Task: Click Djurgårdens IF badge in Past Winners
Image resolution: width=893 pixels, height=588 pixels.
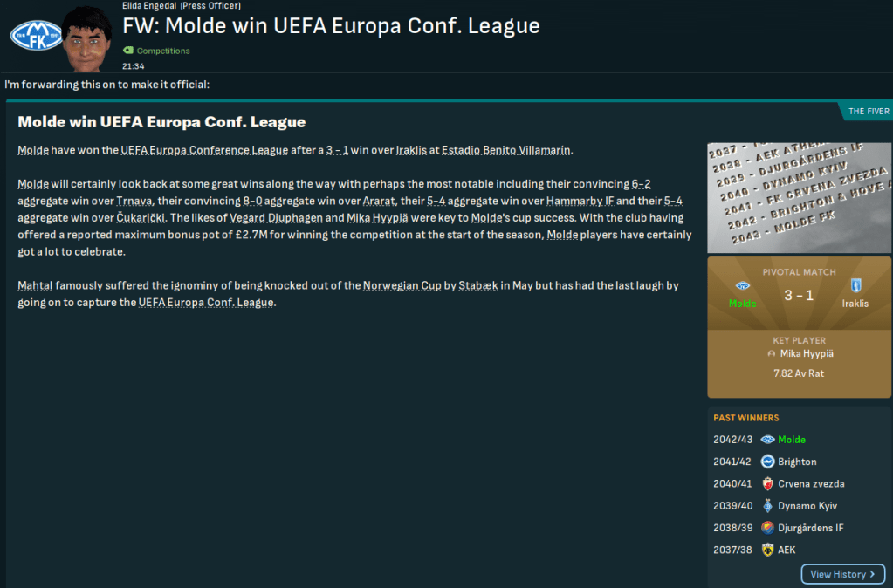Action: click(x=767, y=528)
